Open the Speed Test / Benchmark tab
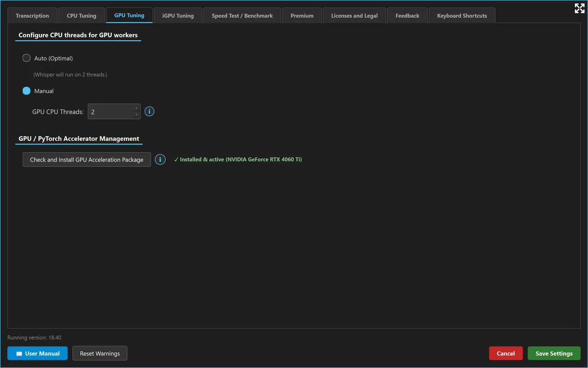Image resolution: width=588 pixels, height=368 pixels. (x=242, y=16)
